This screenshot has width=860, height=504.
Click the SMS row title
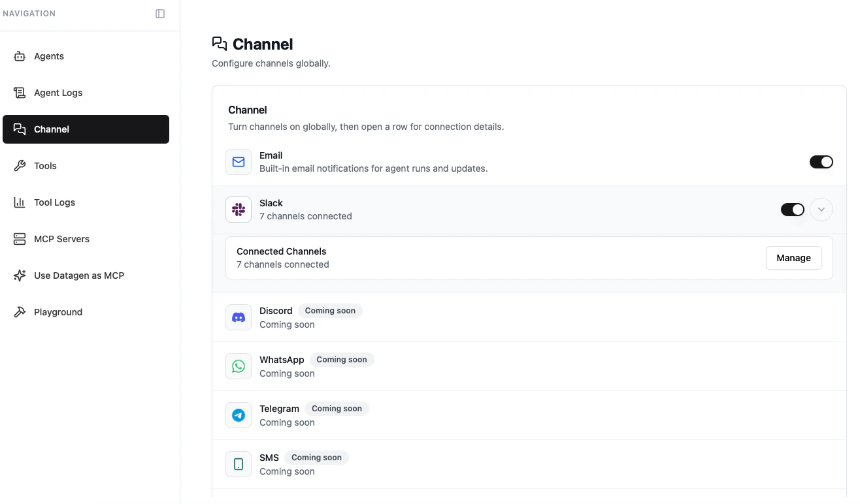[269, 458]
